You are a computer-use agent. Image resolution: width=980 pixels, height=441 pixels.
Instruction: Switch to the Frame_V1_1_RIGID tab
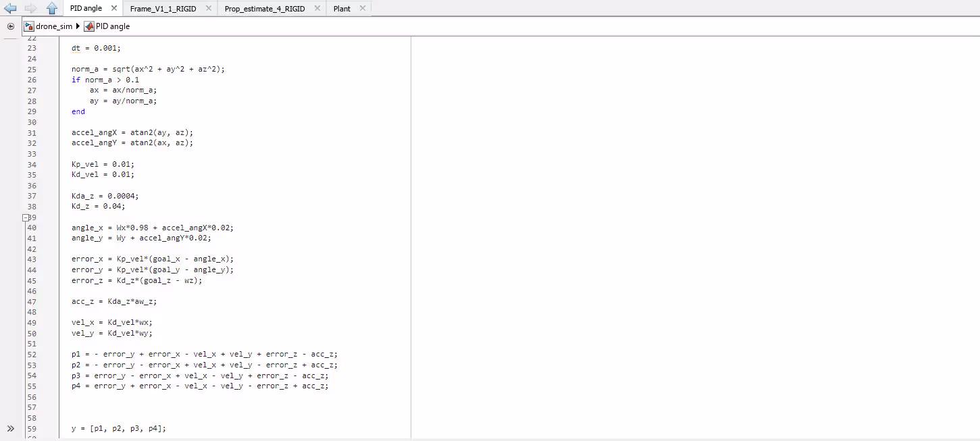[163, 9]
